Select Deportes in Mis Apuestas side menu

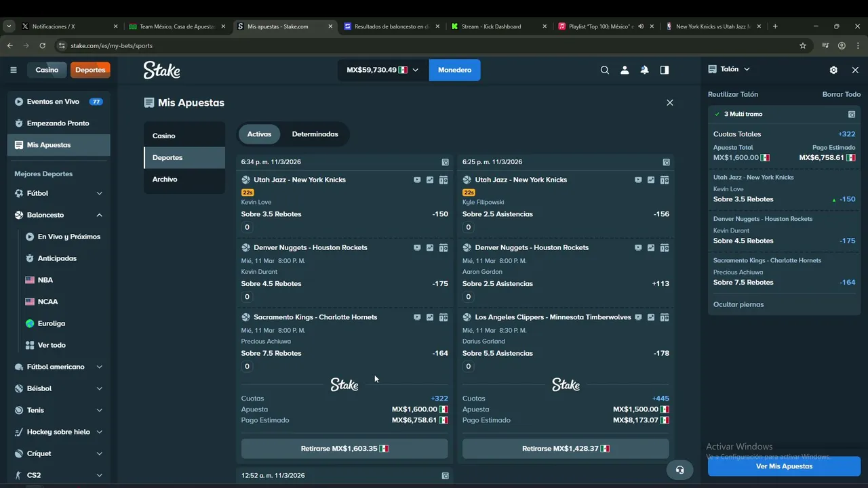184,157
